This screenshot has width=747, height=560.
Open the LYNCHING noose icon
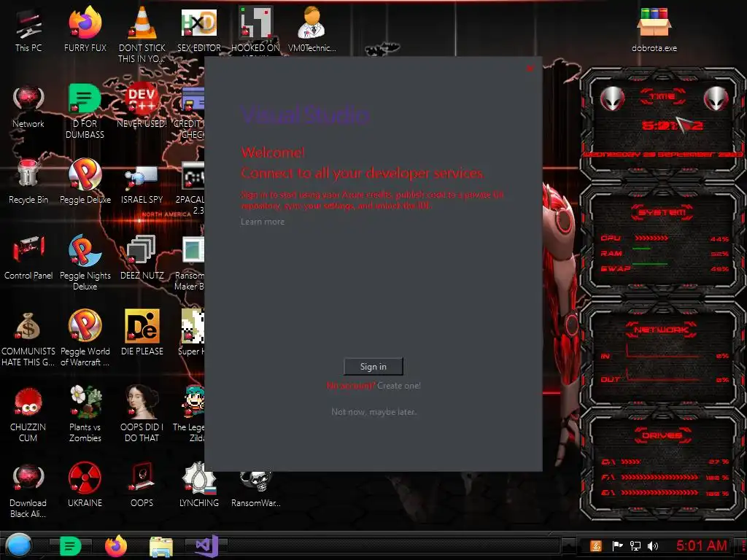pyautogui.click(x=198, y=484)
